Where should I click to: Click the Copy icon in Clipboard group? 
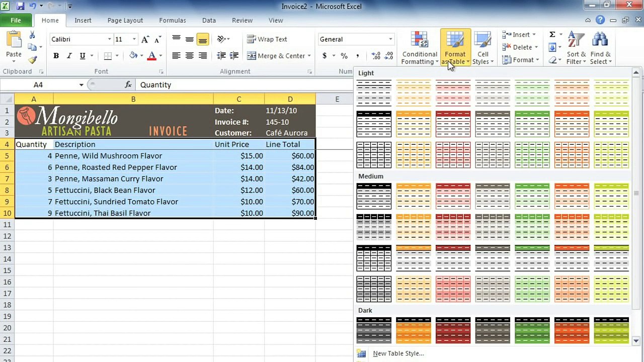pos(32,47)
